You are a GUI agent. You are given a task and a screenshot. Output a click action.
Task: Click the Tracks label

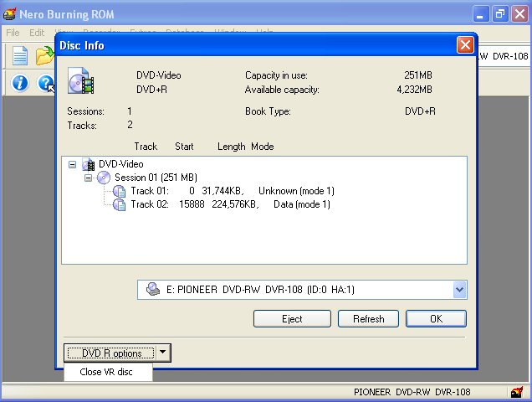[x=82, y=126]
